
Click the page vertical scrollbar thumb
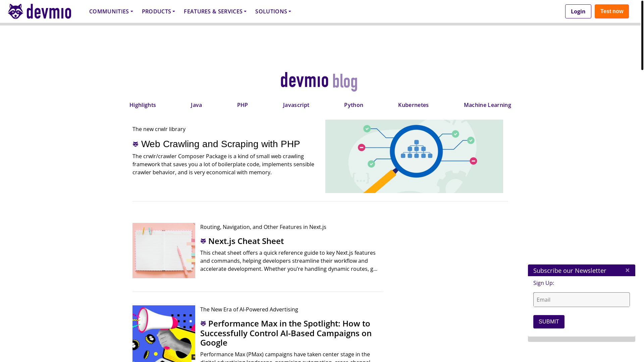pos(642,35)
